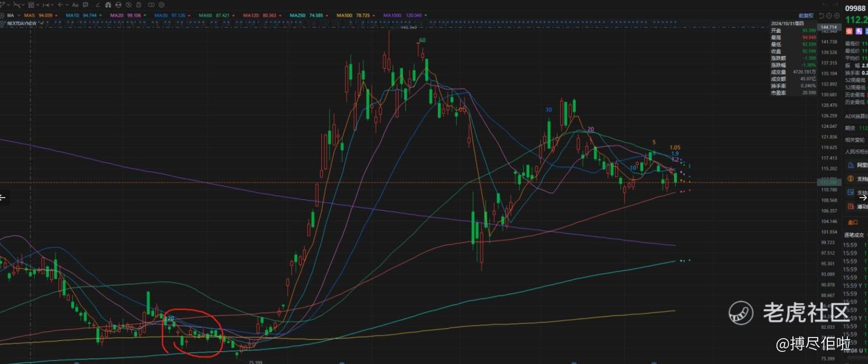The image size is (868, 364).
Task: Click the undo arrow above the chart
Action: (x=825, y=5)
